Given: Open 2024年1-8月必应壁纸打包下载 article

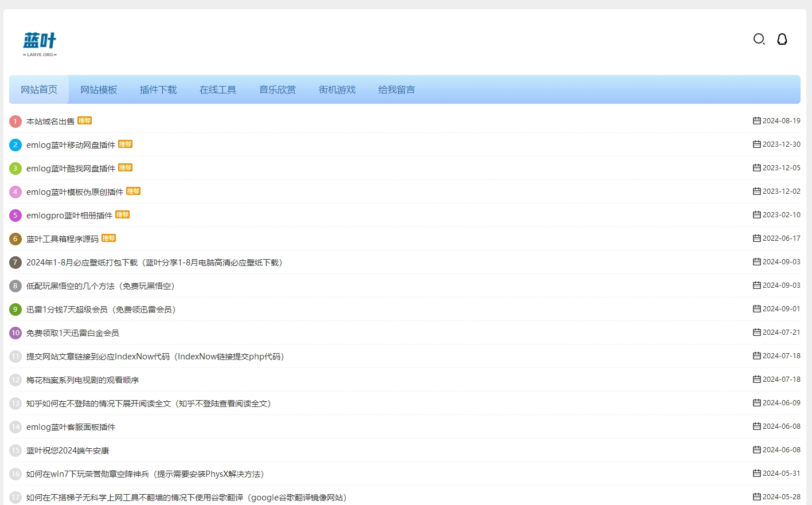Looking at the screenshot, I should (x=156, y=263).
